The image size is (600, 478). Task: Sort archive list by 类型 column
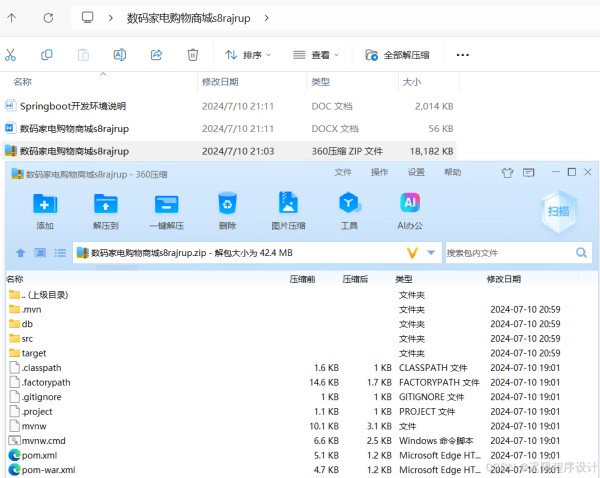click(404, 279)
